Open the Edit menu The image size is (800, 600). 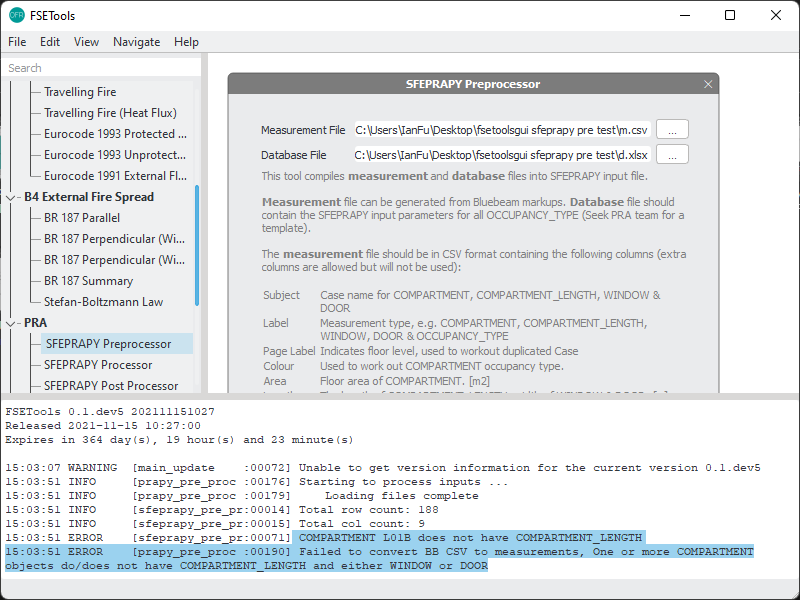click(x=50, y=42)
